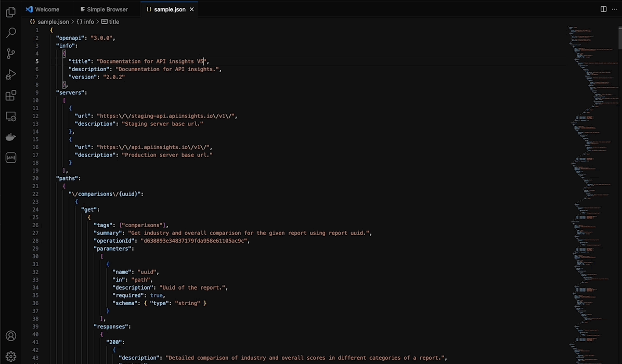Switch to the Welcome tab
The width and height of the screenshot is (622, 364).
pos(47,9)
